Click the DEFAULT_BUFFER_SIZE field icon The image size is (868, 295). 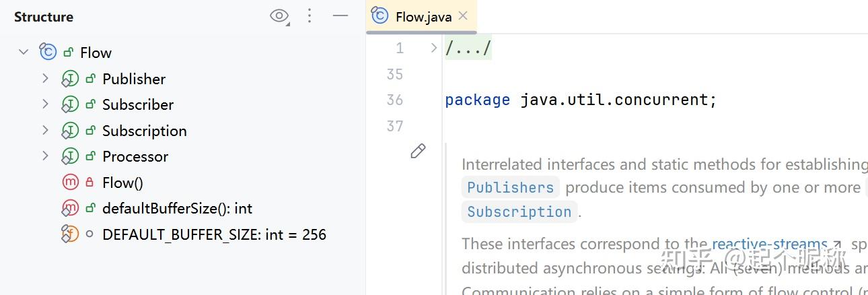(x=70, y=234)
